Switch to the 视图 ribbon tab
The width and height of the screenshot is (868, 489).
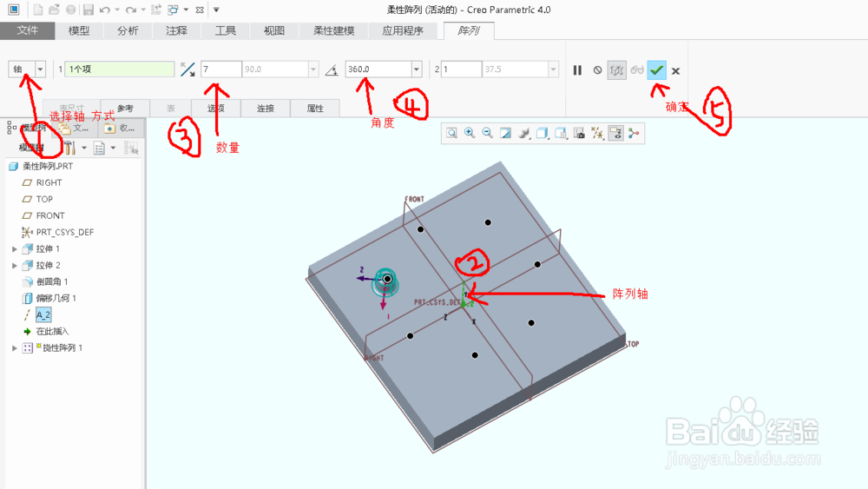(274, 30)
